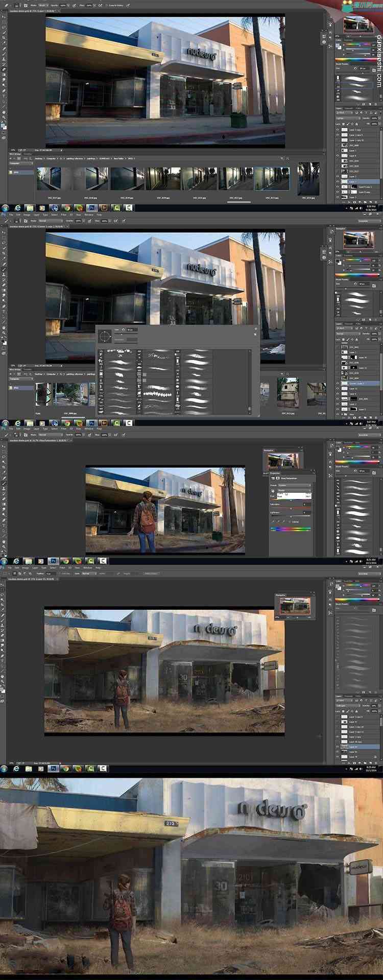Open the Image menu in third Photoshop window
This screenshot has width=383, height=980.
tap(27, 428)
